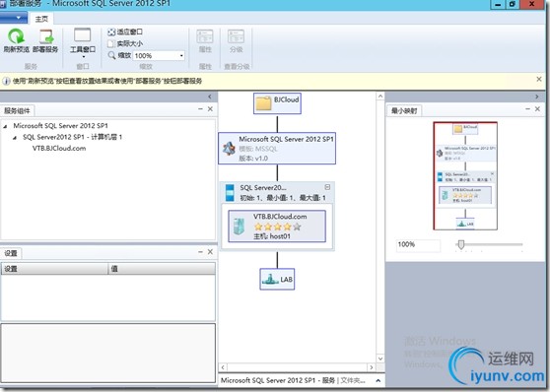The image size is (550, 392).
Task: Collapse right pane with the arrow chevron
Action: click(x=537, y=97)
